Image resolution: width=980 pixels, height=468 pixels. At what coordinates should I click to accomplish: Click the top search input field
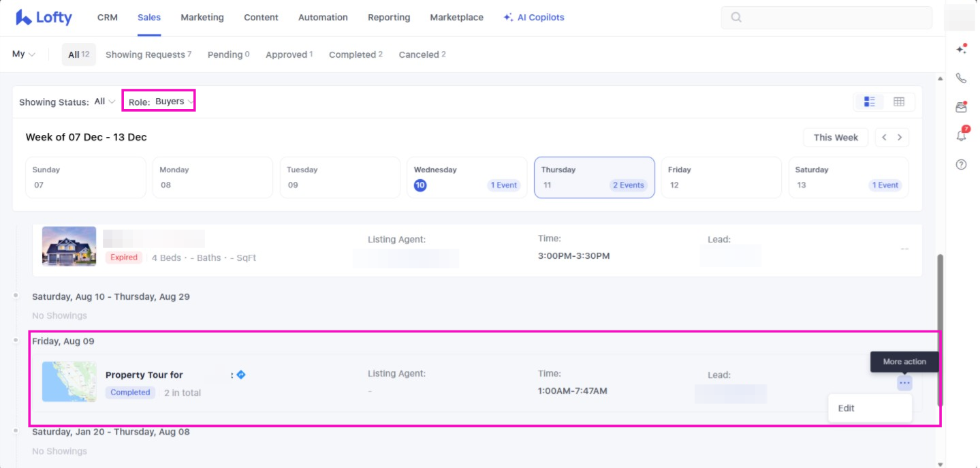point(826,18)
